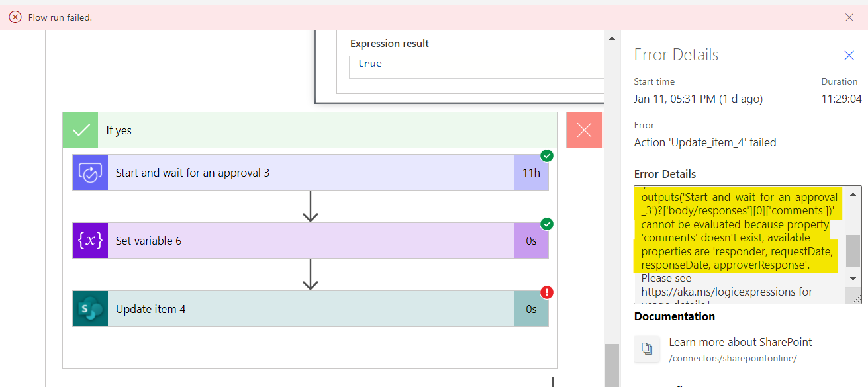This screenshot has width=868, height=387.
Task: Expand the Start and wait for an approval 3 action
Action: point(311,173)
